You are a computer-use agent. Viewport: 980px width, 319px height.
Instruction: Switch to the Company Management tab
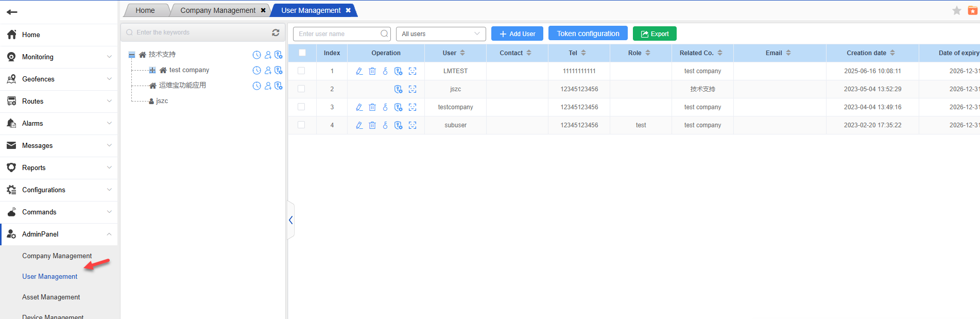[x=218, y=10]
